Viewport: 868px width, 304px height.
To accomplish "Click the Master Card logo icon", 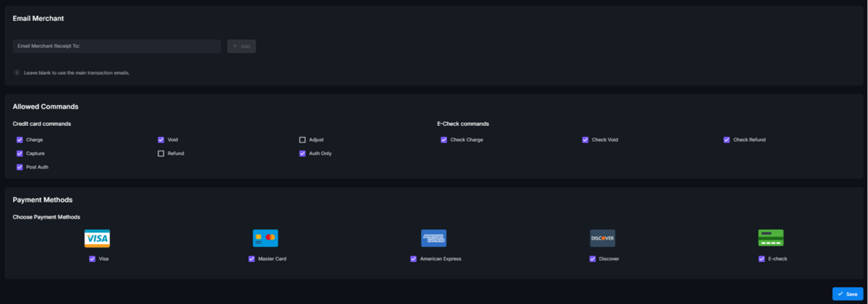I will tap(265, 238).
